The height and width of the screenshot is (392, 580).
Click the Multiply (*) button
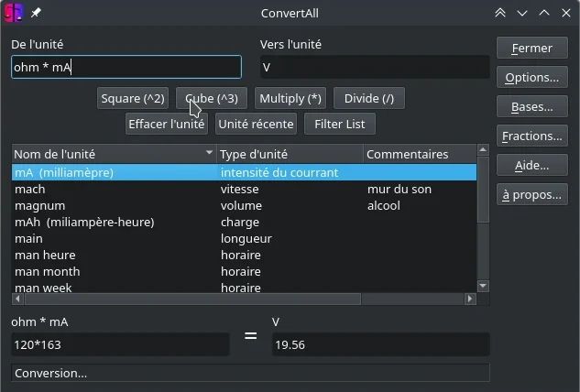[290, 98]
